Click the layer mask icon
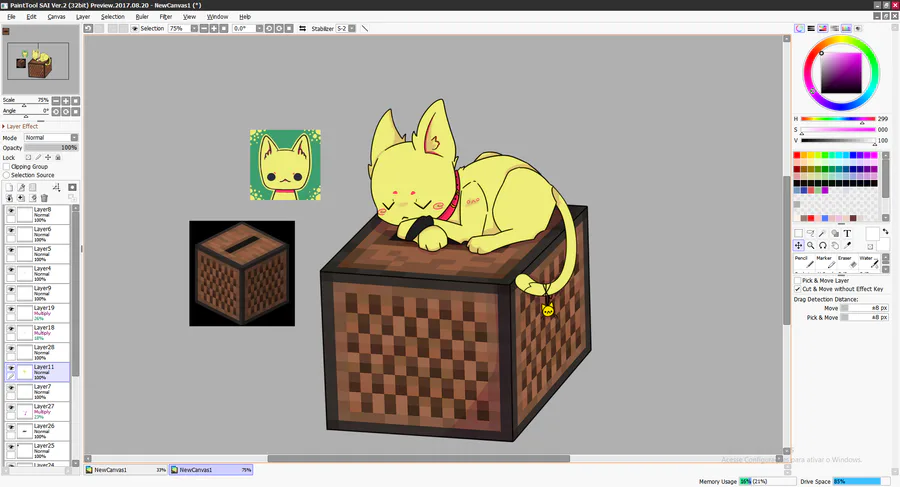 pyautogui.click(x=72, y=187)
